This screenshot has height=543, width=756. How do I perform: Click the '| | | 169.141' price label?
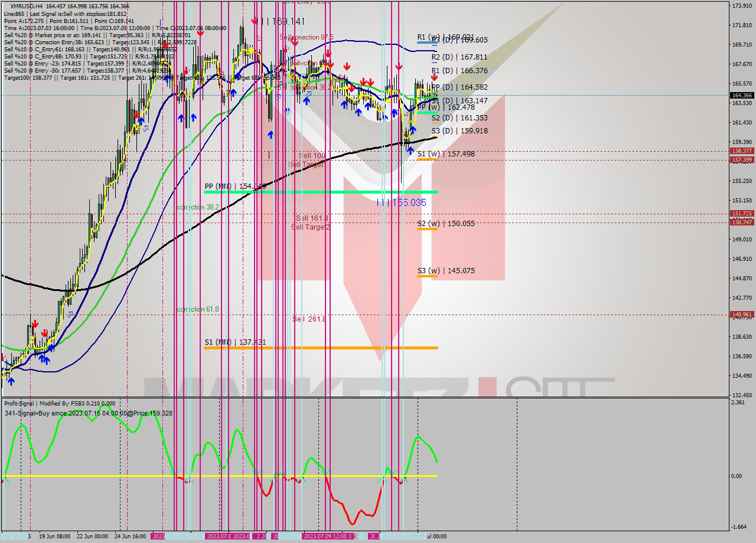point(282,21)
